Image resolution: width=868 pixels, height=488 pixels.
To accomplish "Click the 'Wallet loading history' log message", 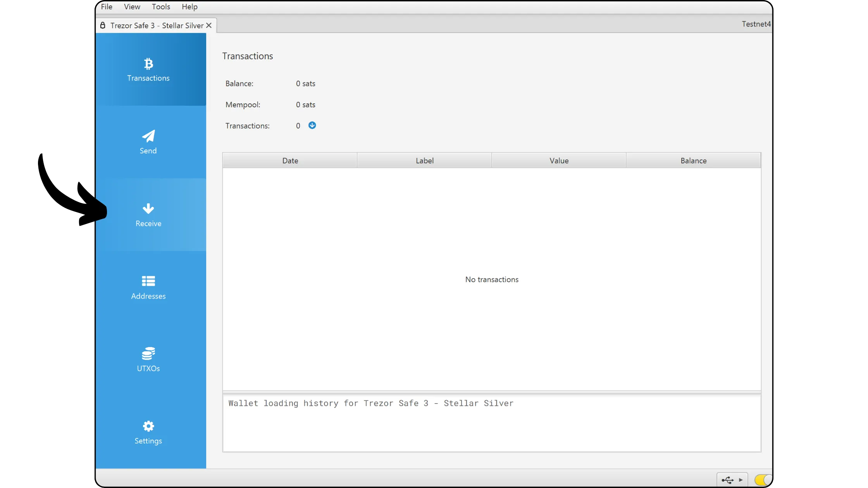I will pos(371,403).
